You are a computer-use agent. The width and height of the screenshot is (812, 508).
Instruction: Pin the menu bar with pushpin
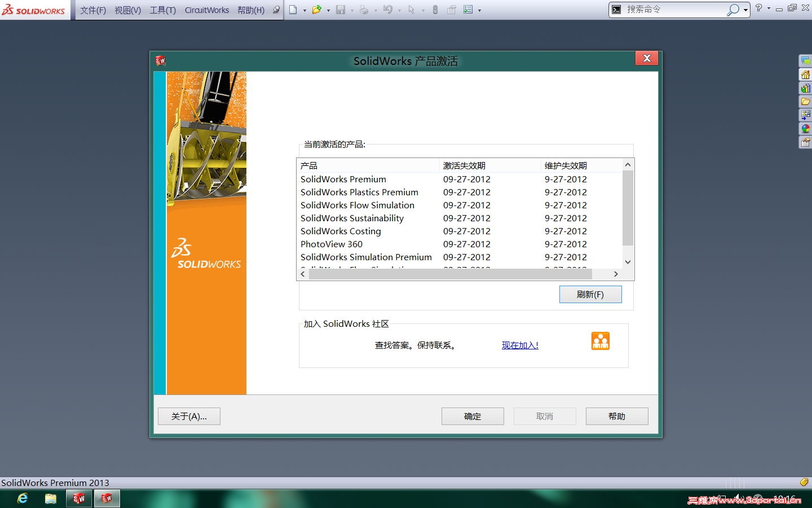click(x=276, y=10)
